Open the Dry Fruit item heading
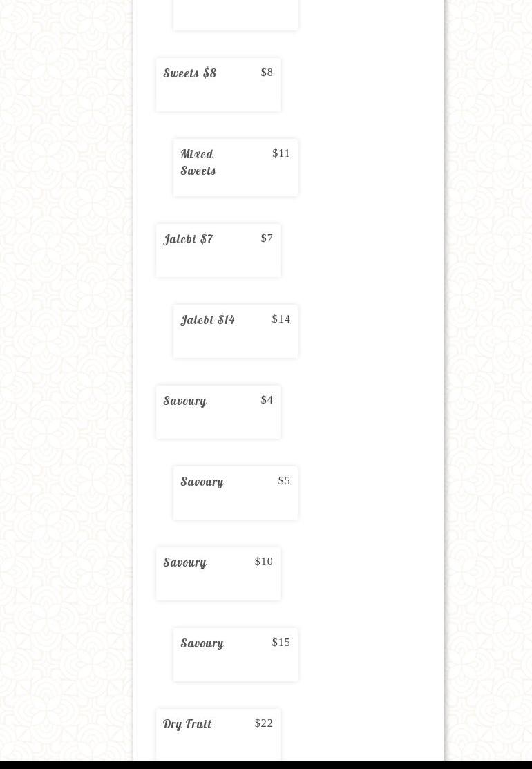The height and width of the screenshot is (769, 532). tap(187, 724)
